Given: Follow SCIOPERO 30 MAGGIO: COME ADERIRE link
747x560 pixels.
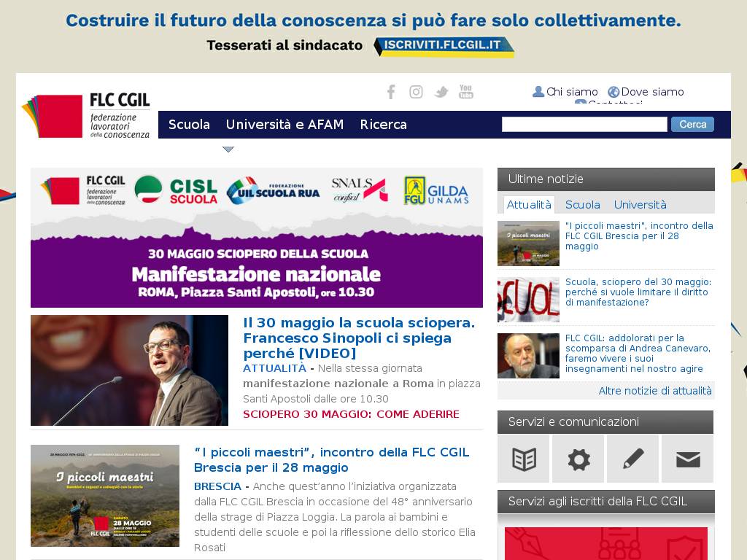Looking at the screenshot, I should pyautogui.click(x=351, y=414).
